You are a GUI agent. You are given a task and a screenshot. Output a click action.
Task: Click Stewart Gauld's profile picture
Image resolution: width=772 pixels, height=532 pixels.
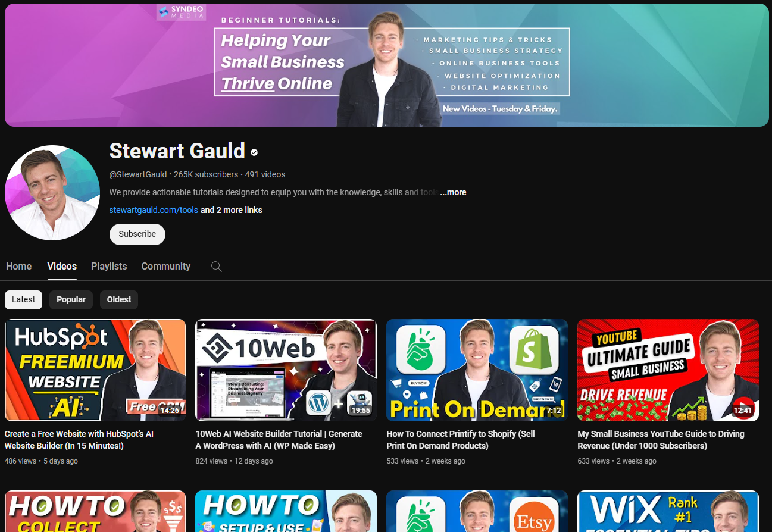[x=52, y=192]
